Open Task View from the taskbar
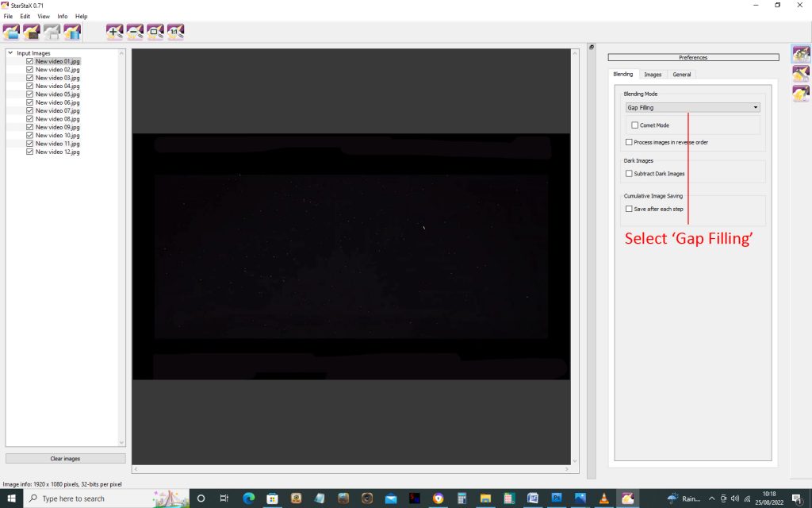Viewport: 812px width, 508px height. pyautogui.click(x=224, y=498)
